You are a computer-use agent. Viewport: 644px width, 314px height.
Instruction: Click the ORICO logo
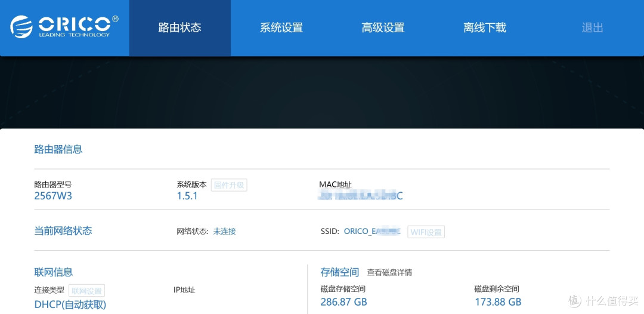click(64, 27)
